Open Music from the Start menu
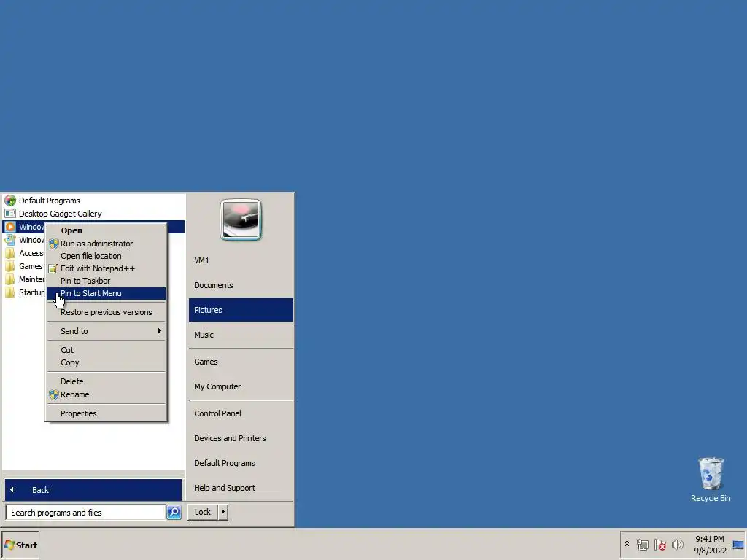 tap(241, 335)
